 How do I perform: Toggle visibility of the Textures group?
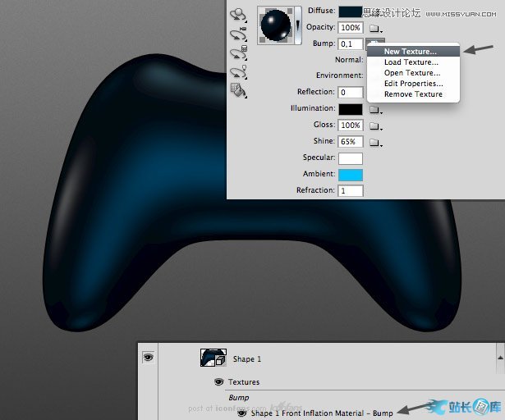[x=219, y=381]
